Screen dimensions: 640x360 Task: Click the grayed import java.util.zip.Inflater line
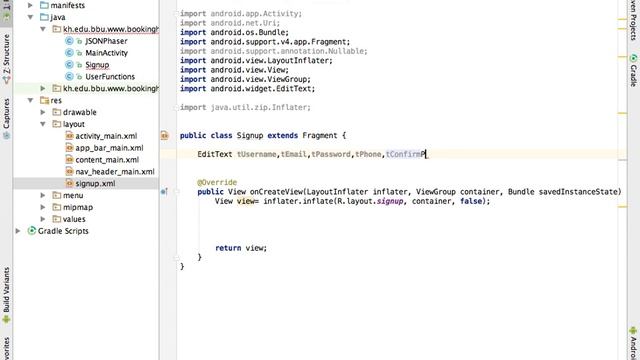pos(245,107)
